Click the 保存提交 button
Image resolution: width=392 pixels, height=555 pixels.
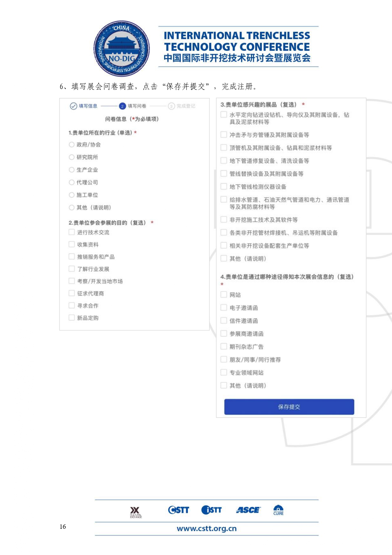tap(289, 407)
